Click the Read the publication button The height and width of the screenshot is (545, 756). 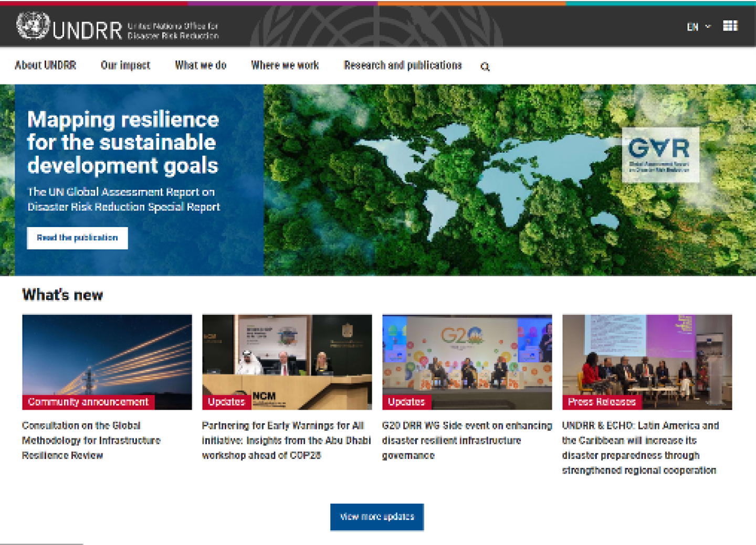[77, 238]
